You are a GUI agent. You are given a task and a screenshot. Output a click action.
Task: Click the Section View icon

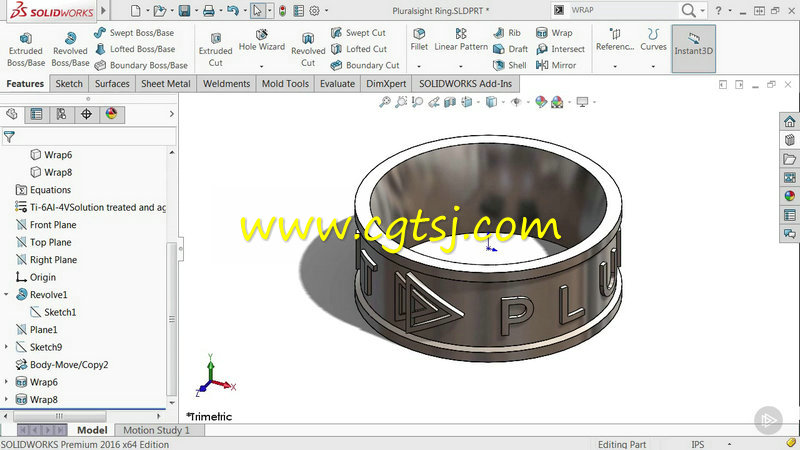tap(449, 102)
